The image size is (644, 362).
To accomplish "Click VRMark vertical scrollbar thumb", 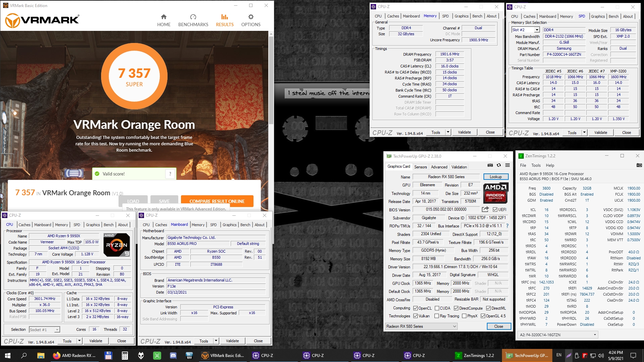I will coord(271,81).
